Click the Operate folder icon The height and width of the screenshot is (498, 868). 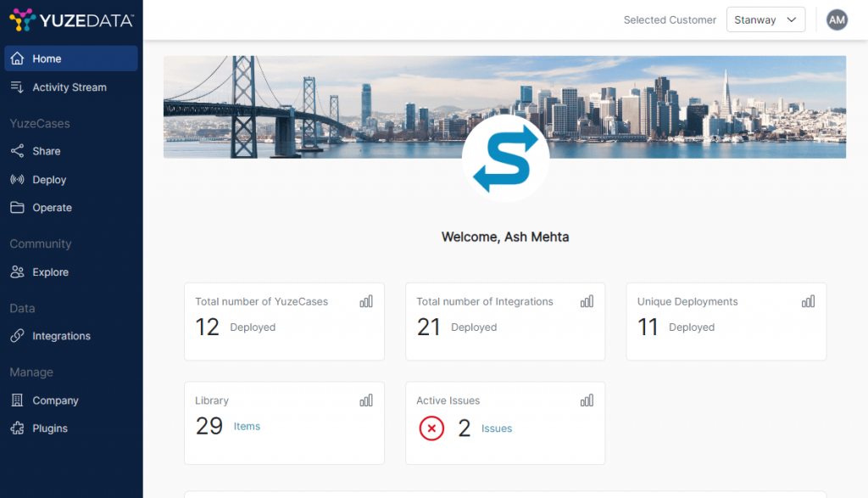click(x=17, y=208)
